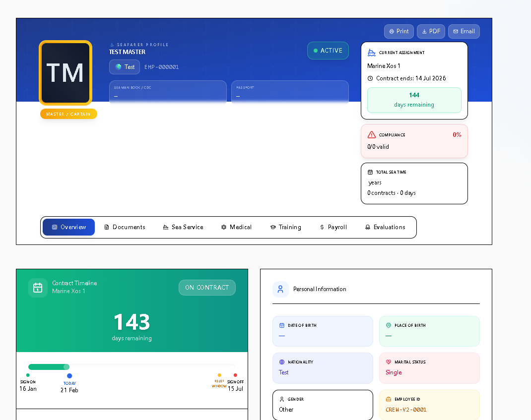Image resolution: width=531 pixels, height=420 pixels.
Task: Click the calendar icon in Contract Timeline
Action: tap(38, 288)
